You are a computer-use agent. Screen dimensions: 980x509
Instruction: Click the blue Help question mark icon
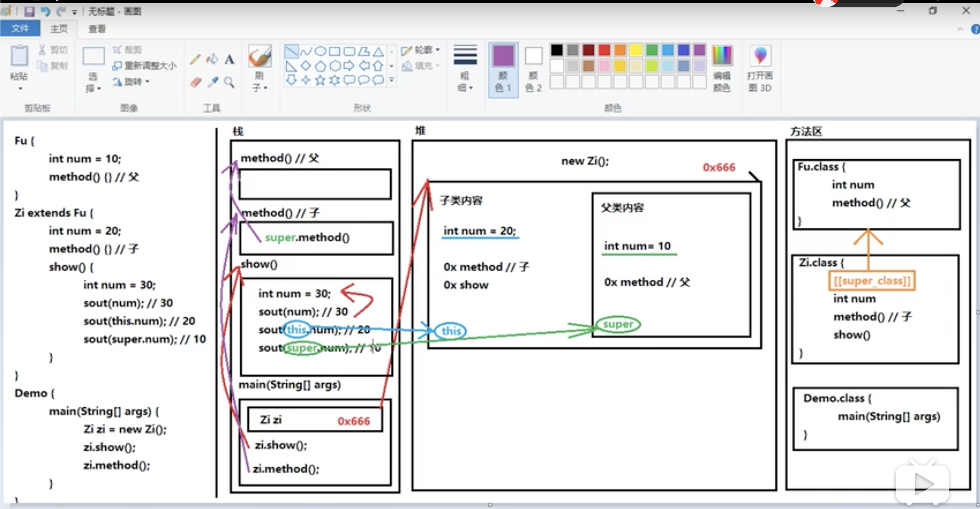pos(975,29)
